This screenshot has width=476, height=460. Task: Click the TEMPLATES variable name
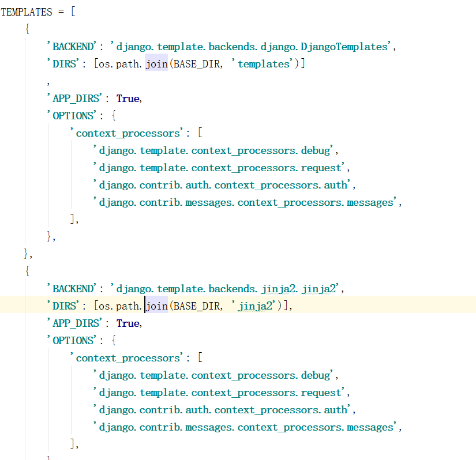27,12
